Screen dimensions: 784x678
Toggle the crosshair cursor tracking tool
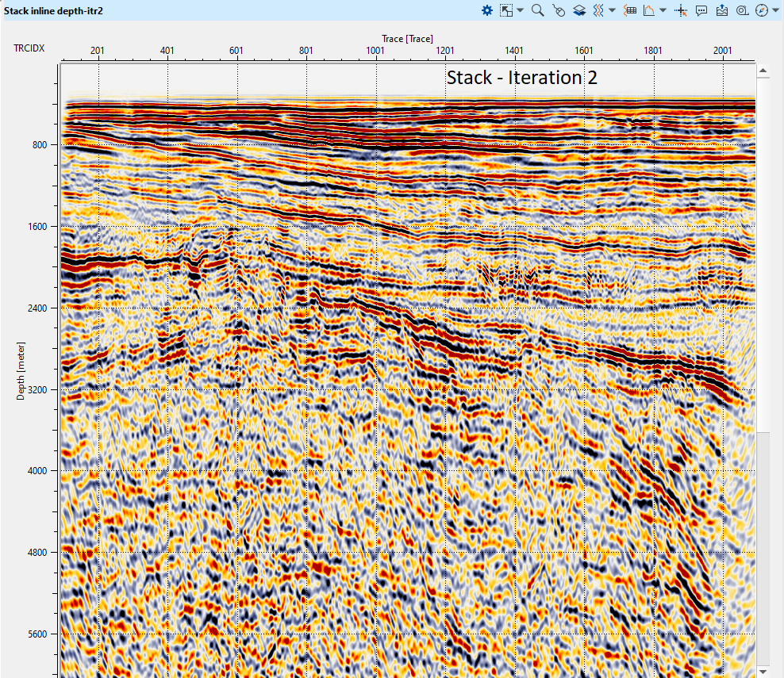681,10
